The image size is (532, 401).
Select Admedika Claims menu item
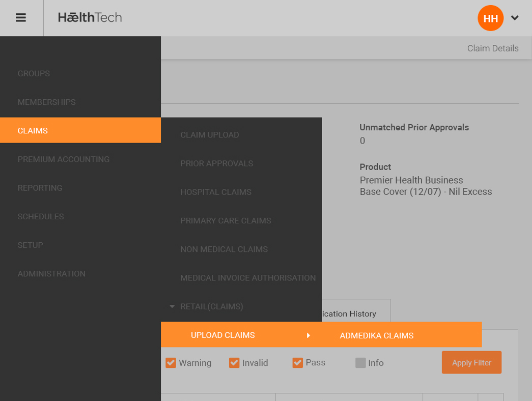pyautogui.click(x=377, y=335)
